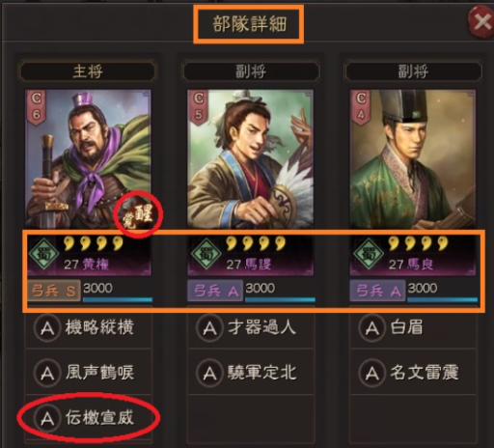Click the 蜀 faction emblem under 馬良
Image resolution: width=494 pixels, height=448 pixels.
click(369, 254)
